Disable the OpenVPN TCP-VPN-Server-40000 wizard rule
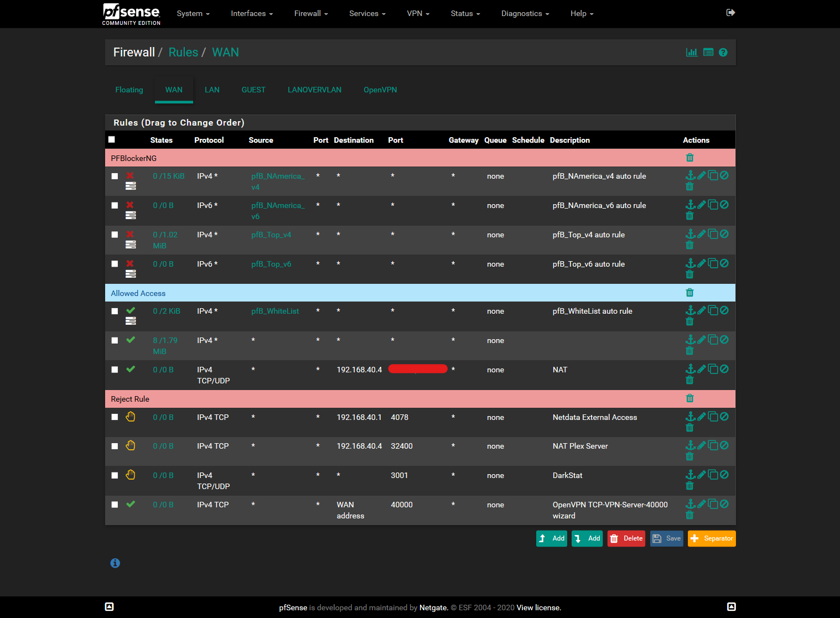Image resolution: width=840 pixels, height=618 pixels. pyautogui.click(x=724, y=504)
